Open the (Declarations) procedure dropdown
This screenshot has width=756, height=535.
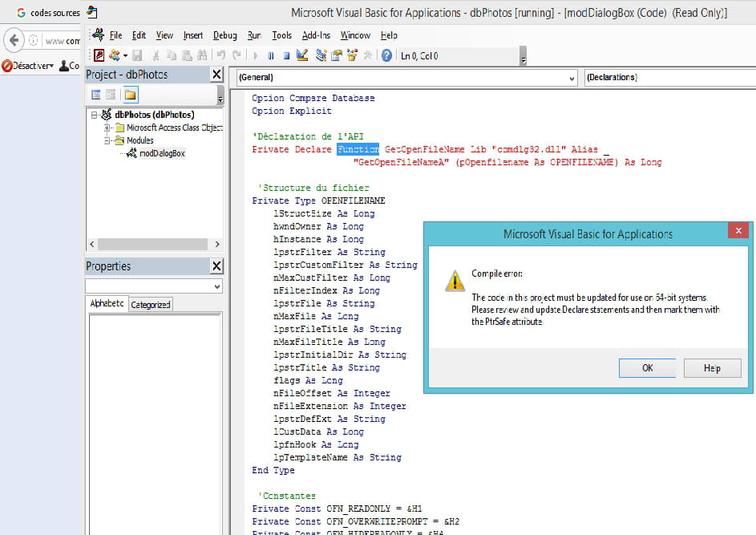(669, 77)
